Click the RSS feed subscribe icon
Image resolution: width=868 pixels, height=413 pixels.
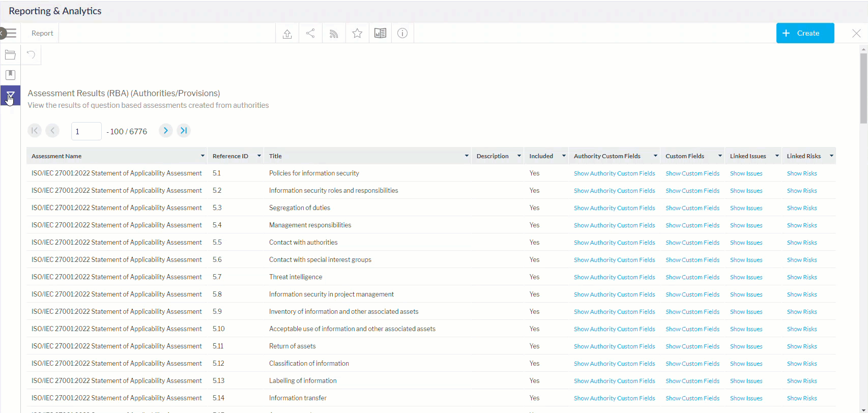[x=334, y=34]
